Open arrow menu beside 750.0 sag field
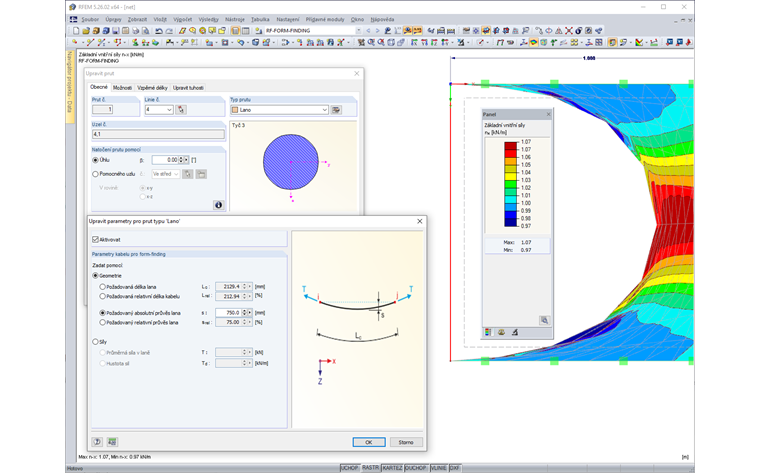Image resolution: width=760 pixels, height=473 pixels. coord(250,313)
